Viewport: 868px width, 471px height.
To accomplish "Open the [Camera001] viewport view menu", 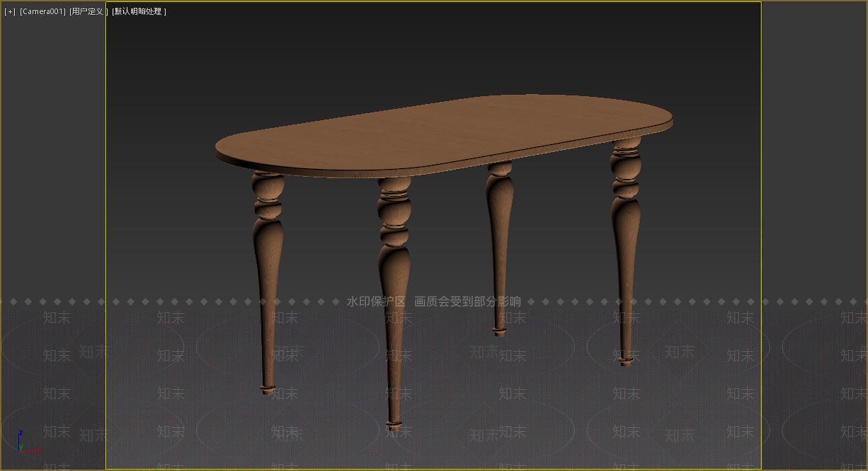I will tap(43, 11).
